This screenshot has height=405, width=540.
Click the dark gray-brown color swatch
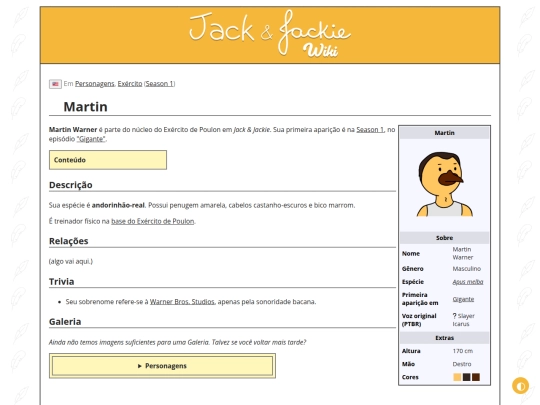[x=466, y=377]
